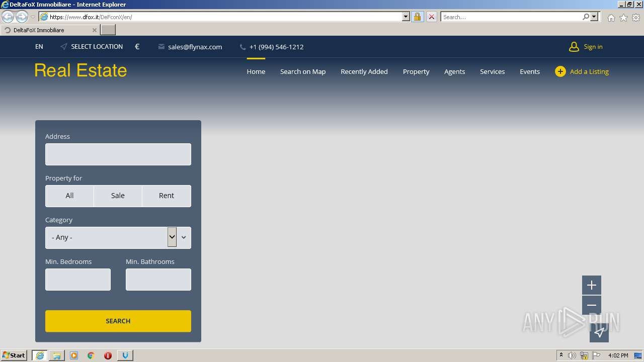Screen dimensions: 644x362
Task: Click the map geolocation arrow button
Action: coord(599,332)
